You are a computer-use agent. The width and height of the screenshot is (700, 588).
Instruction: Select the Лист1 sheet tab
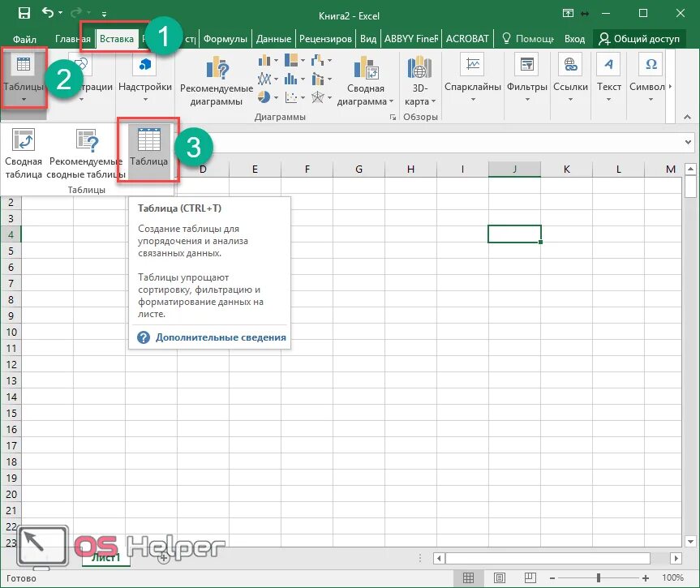coord(106,557)
